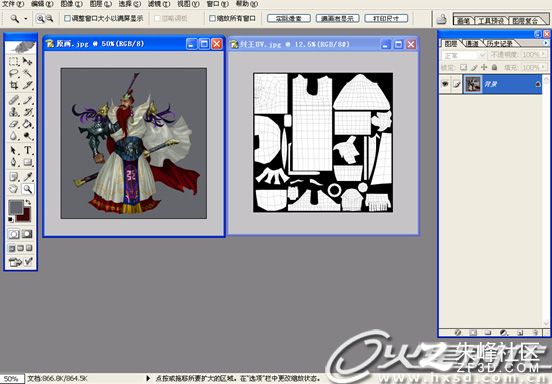This screenshot has height=384, width=552.
Task: Select the Eraser tool
Action: click(x=13, y=124)
